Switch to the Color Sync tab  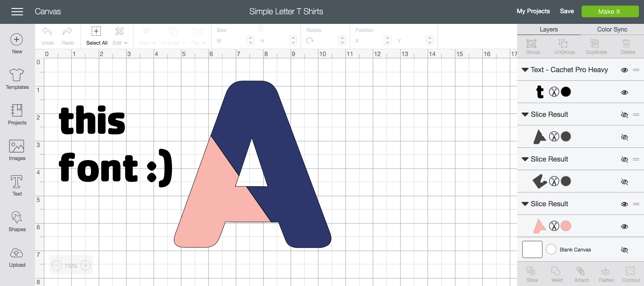(612, 29)
